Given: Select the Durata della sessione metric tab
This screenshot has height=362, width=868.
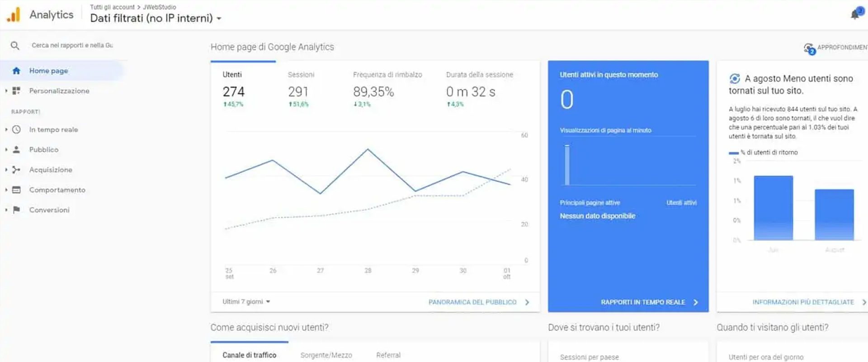Looking at the screenshot, I should click(x=480, y=89).
